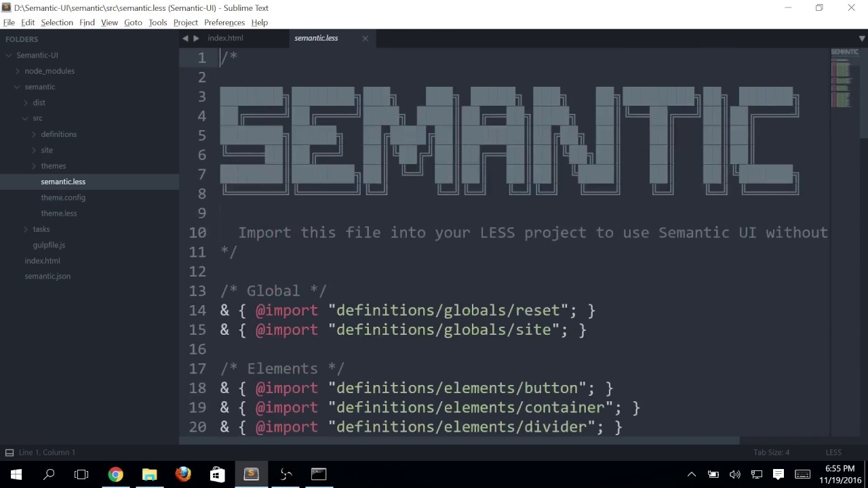Open the Goto menu
This screenshot has height=488, width=868.
(x=133, y=22)
